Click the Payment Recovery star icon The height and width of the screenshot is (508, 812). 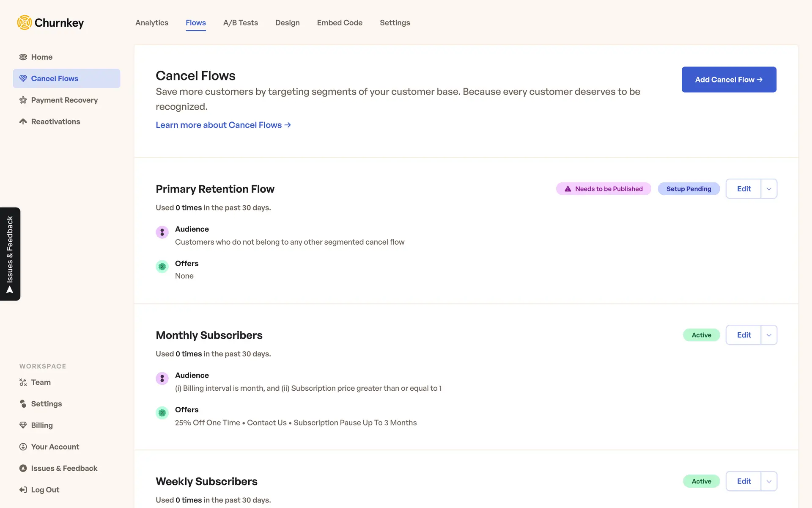pos(23,100)
